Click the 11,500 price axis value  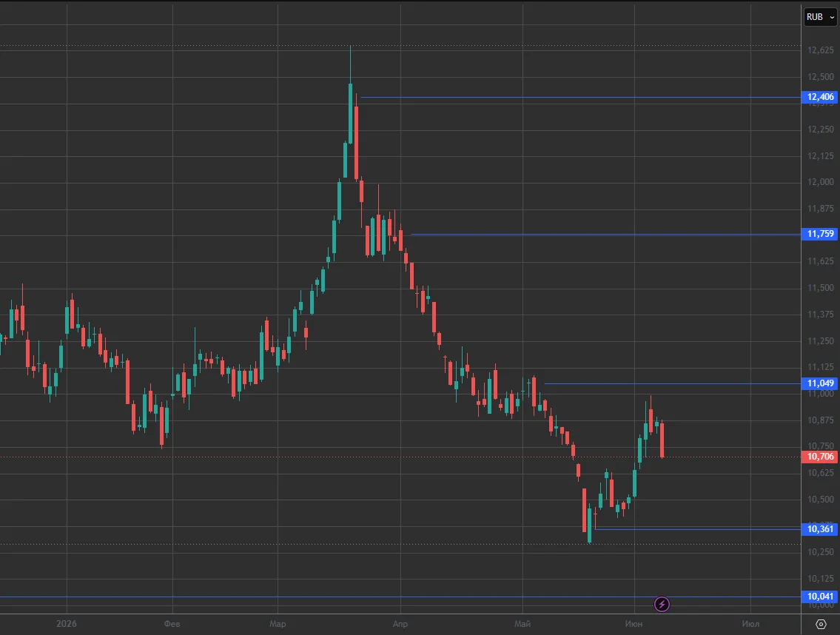pos(821,288)
